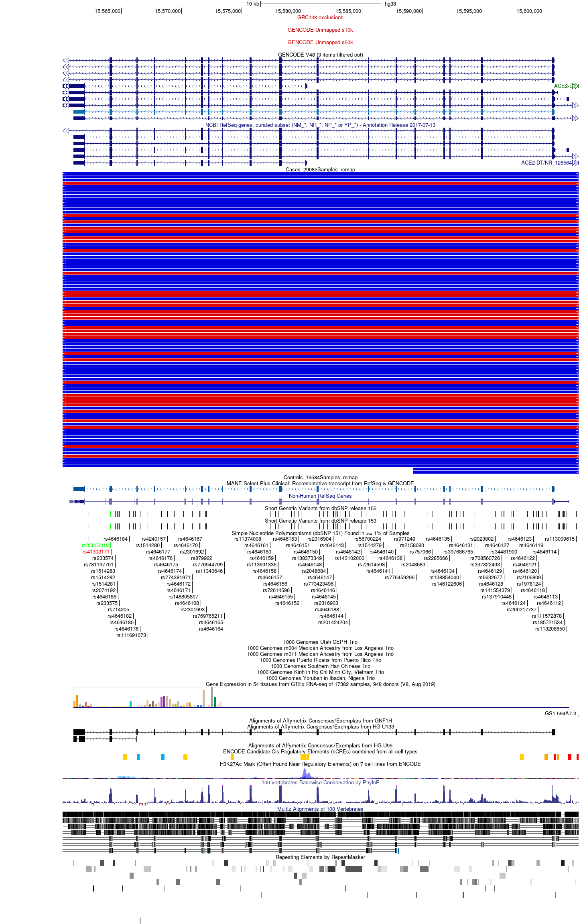This screenshot has width=579, height=924.
Task: Click 1000 Genomes Puerto Ricans Trio label
Action: 320,660
